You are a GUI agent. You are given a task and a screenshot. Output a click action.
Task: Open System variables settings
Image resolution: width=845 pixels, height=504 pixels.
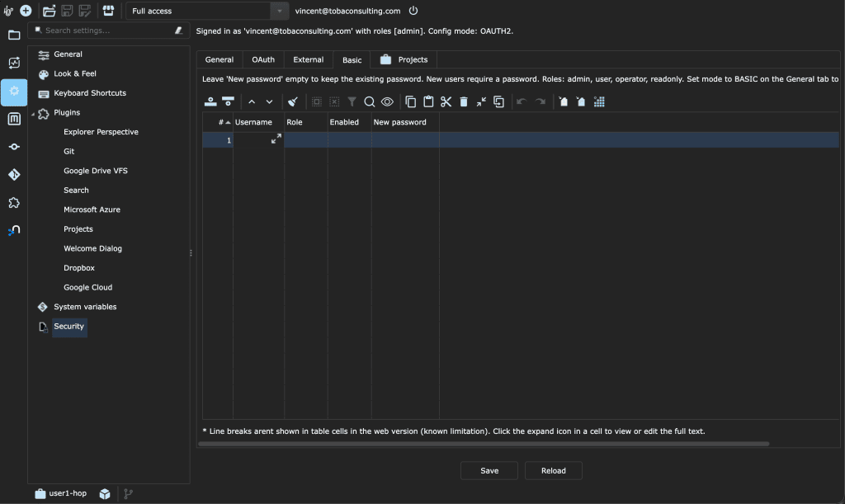tap(85, 306)
